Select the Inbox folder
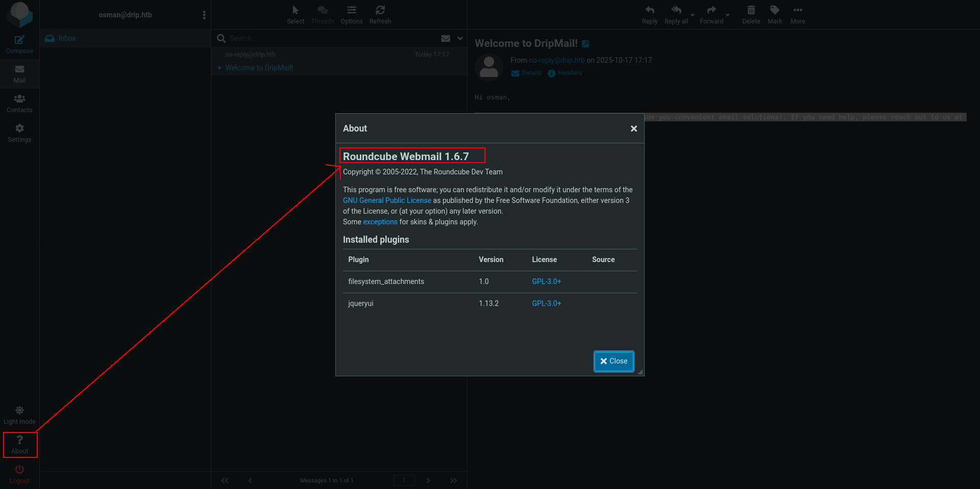Screen dimensions: 980x489 pos(67,38)
